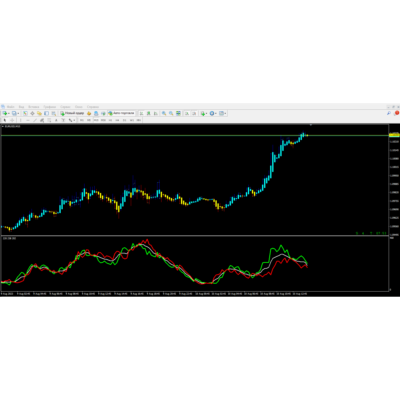400x400 pixels.
Task: Zoom in on the chart
Action: pyautogui.click(x=164, y=113)
